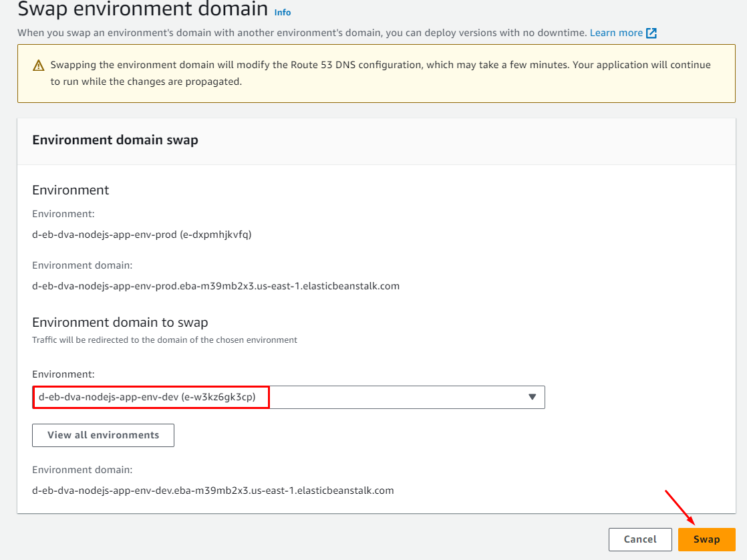Click the Info link beside page title
747x560 pixels.
[x=283, y=12]
